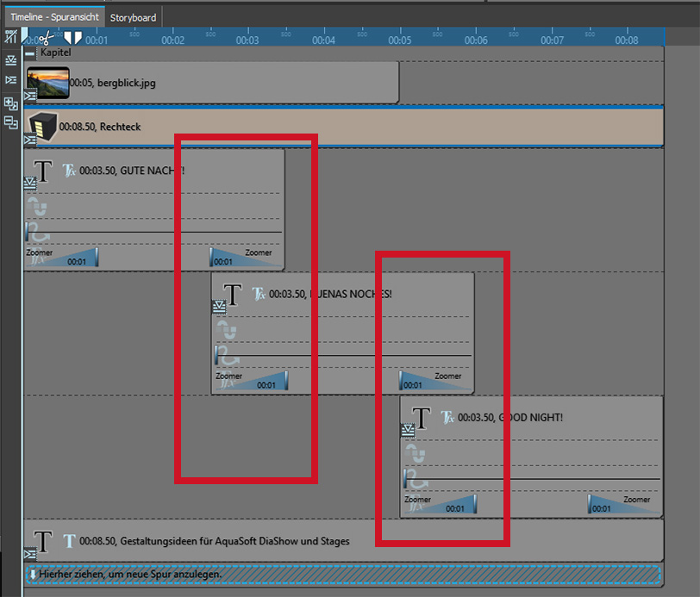Select the Zoomer fade-out of BUENAS NOCHES
700x597 pixels.
pos(435,381)
